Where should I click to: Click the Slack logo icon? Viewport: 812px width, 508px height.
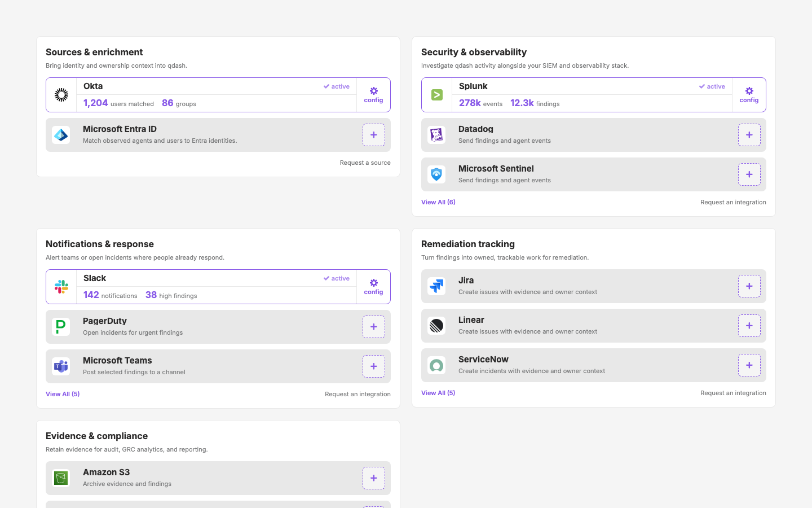pos(61,287)
